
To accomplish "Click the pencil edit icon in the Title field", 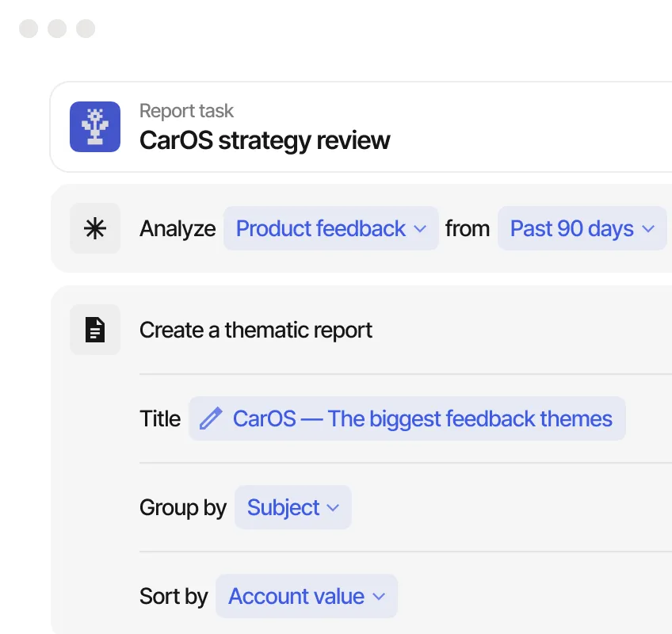I will (x=211, y=418).
